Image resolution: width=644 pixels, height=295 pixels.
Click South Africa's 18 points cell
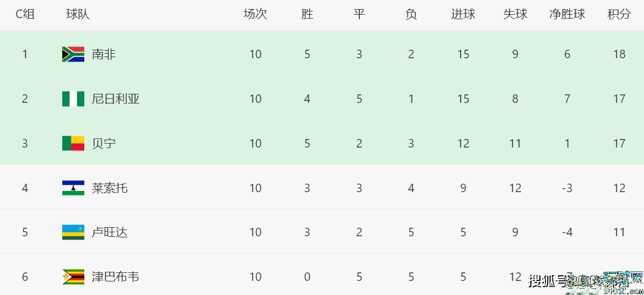pyautogui.click(x=619, y=54)
